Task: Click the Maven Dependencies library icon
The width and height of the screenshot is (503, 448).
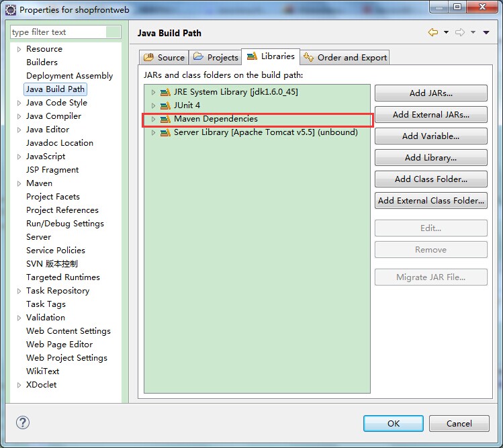Action: tap(165, 119)
